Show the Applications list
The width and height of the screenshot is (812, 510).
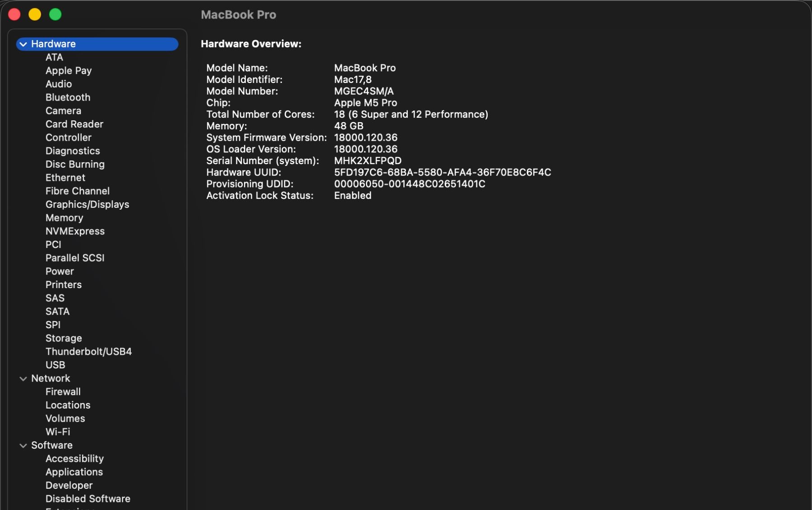(74, 472)
